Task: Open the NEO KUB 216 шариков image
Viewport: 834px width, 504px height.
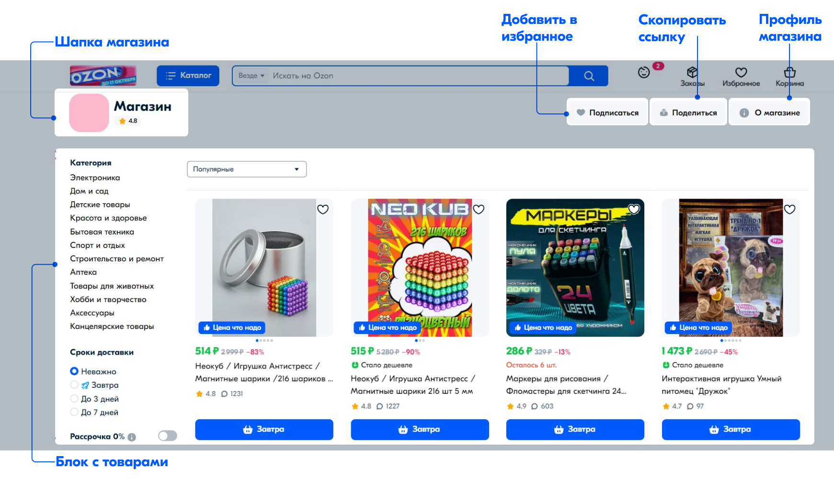Action: [x=420, y=268]
